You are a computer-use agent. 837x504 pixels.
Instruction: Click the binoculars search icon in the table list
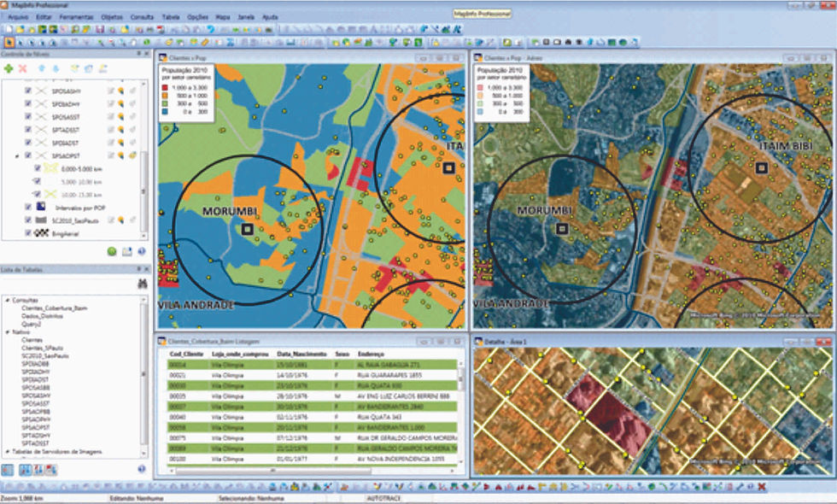142,284
